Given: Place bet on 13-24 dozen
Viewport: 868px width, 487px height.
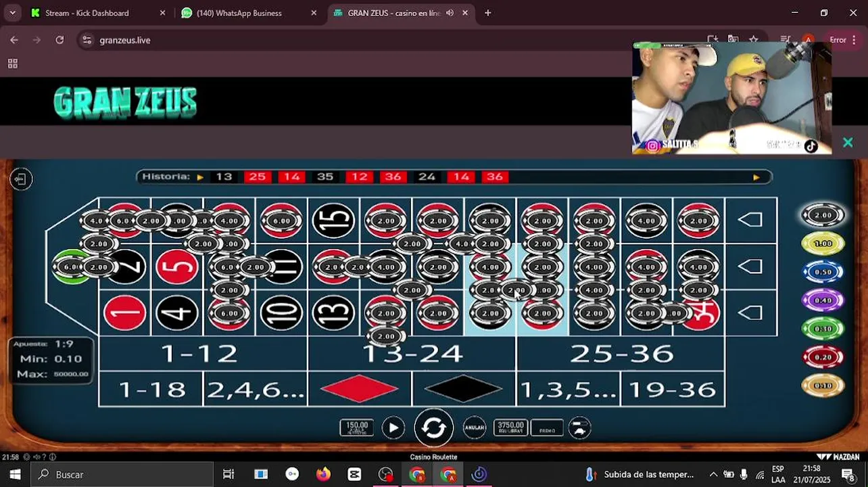Looking at the screenshot, I should click(412, 354).
